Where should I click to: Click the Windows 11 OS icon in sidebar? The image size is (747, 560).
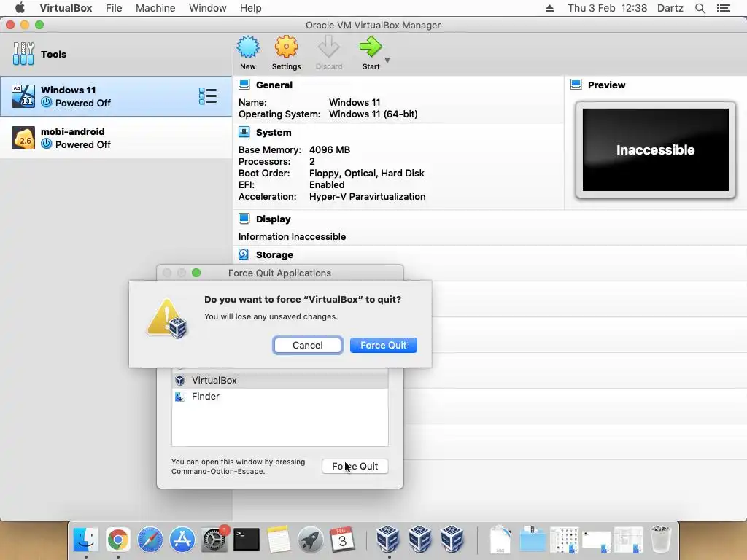(23, 96)
